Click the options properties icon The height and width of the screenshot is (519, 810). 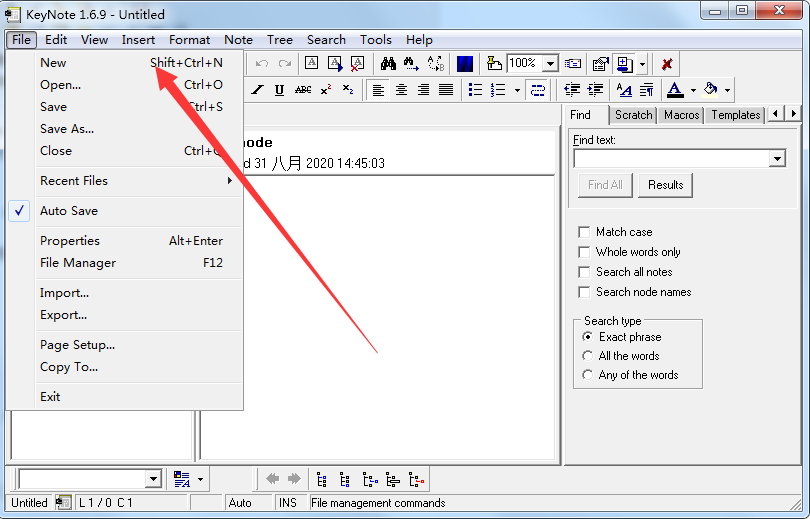pyautogui.click(x=600, y=64)
